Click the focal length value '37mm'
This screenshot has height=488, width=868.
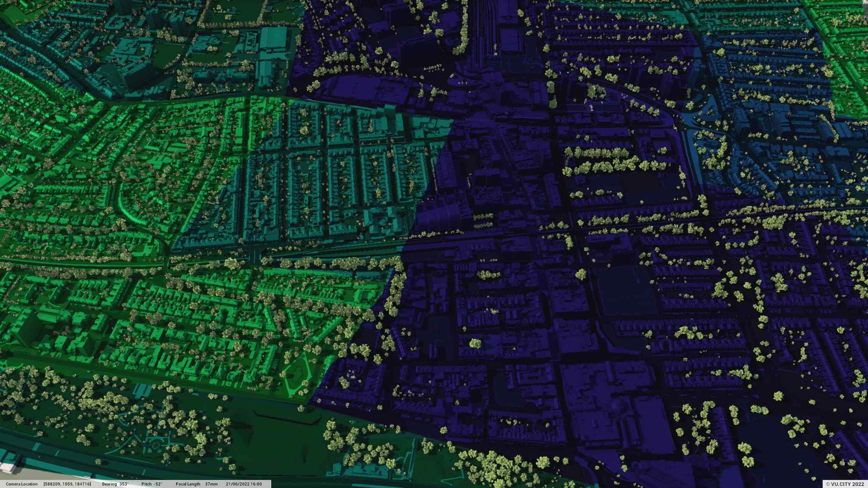click(211, 484)
